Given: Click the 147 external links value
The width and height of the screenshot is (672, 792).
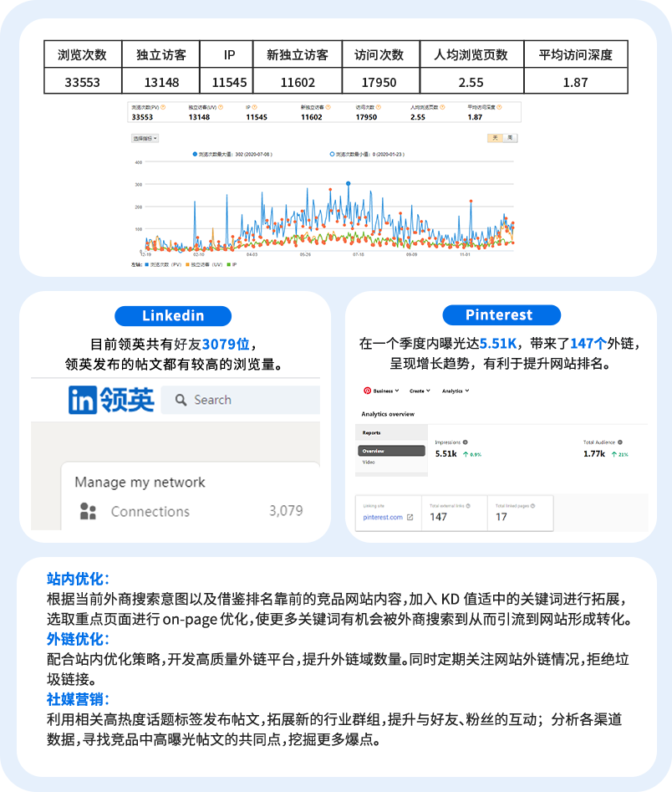Looking at the screenshot, I should (x=438, y=517).
